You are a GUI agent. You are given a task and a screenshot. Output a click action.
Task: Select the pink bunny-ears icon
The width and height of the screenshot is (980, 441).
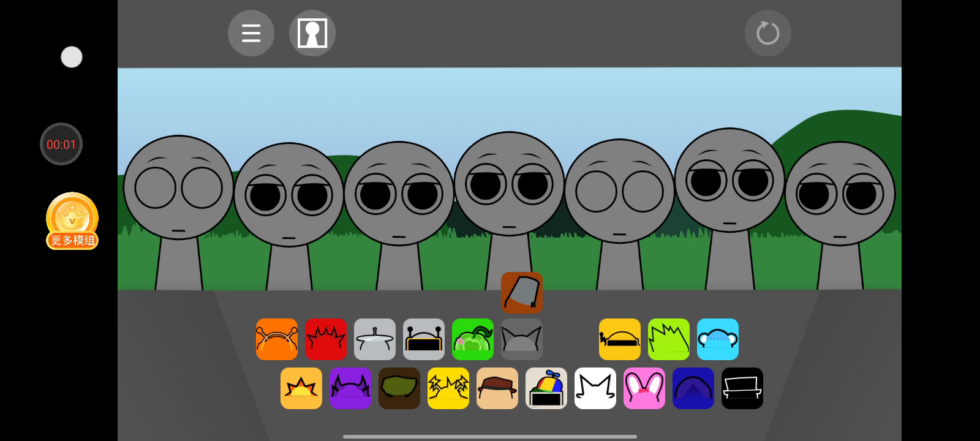click(x=644, y=388)
